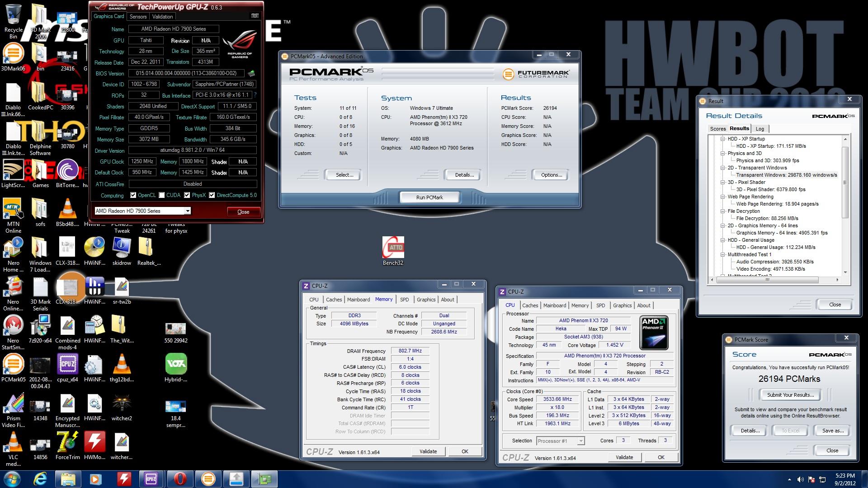868x488 pixels.
Task: Open the Recycle Bin desktop icon
Action: coord(14,21)
